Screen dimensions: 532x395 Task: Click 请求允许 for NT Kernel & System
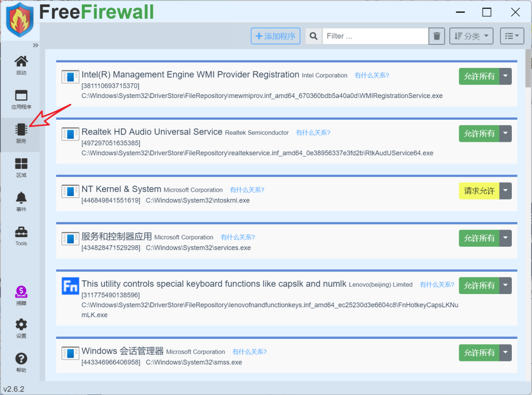click(x=479, y=191)
